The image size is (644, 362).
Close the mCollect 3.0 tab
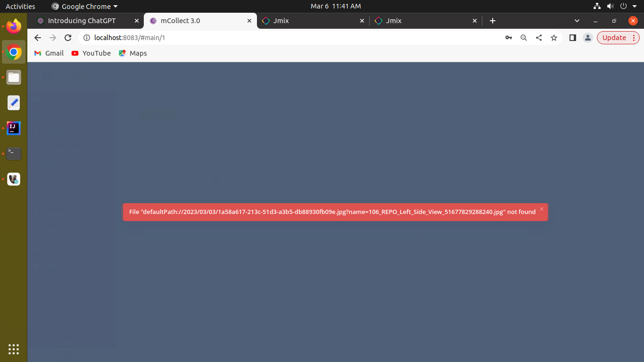249,21
